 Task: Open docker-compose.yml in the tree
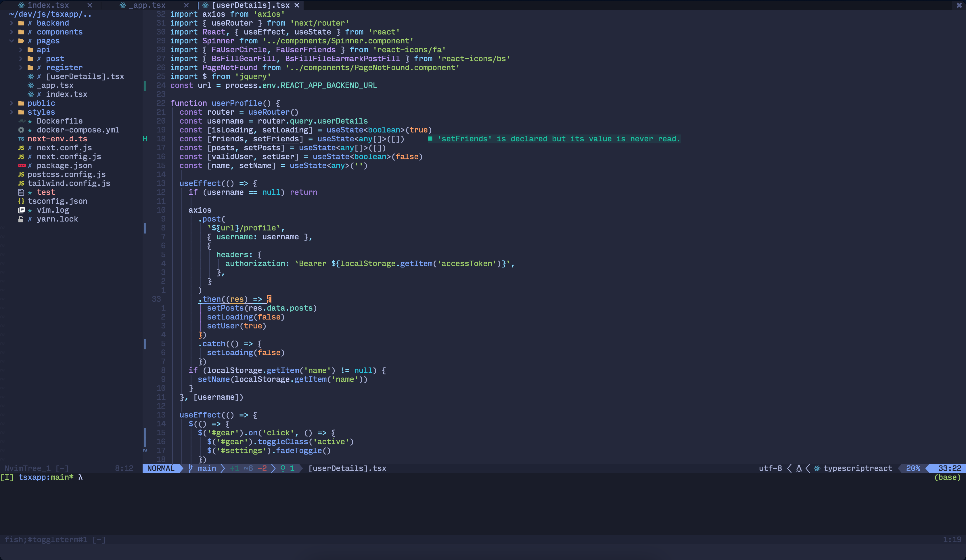pyautogui.click(x=78, y=130)
